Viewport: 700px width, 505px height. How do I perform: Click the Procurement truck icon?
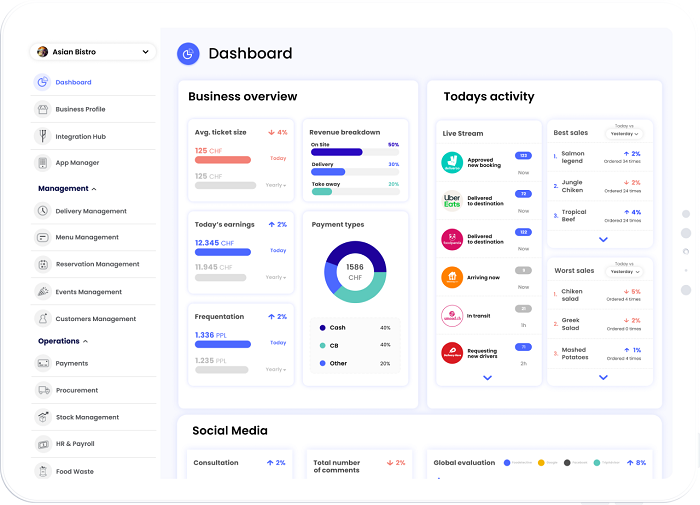click(x=43, y=390)
